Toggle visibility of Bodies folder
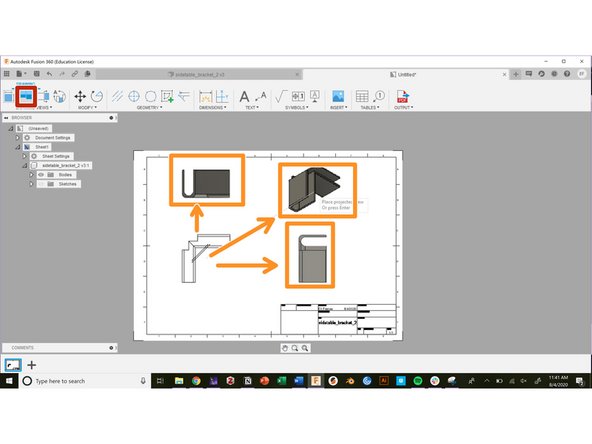 [x=41, y=175]
